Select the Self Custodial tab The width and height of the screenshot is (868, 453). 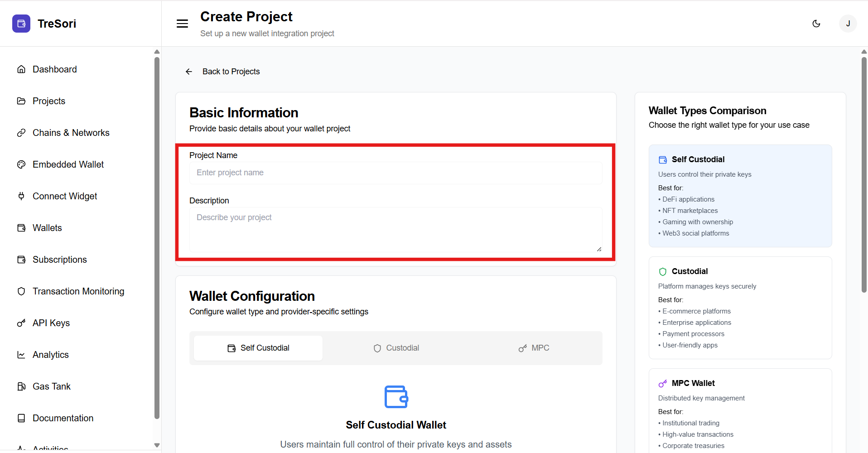point(258,348)
